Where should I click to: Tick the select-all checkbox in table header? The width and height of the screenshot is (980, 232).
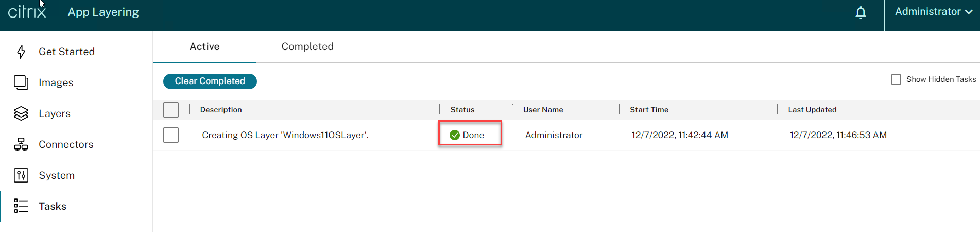click(171, 110)
